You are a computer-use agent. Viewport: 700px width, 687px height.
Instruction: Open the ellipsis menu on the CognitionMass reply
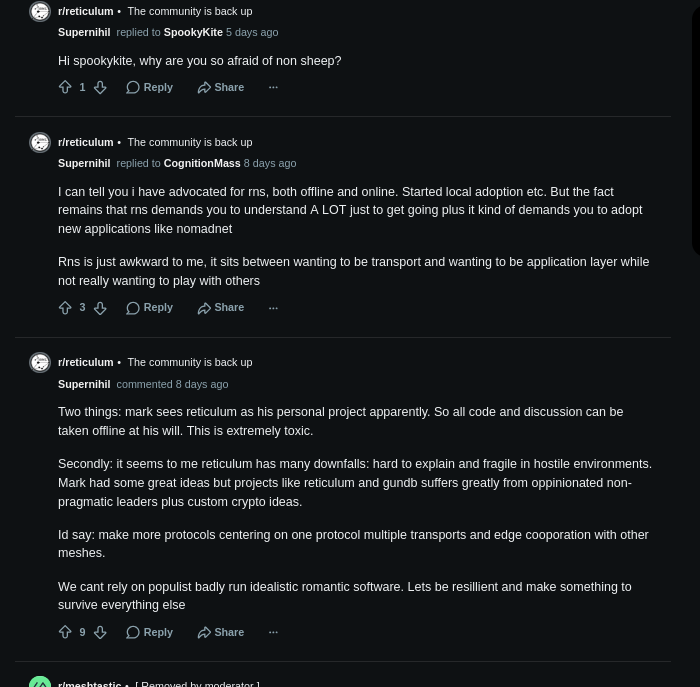pos(273,308)
